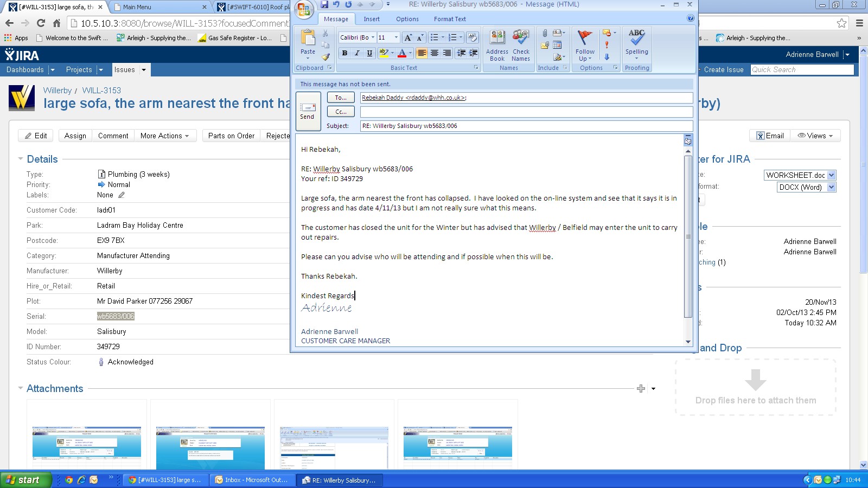Shrink the font size with the small A icon
This screenshot has width=868, height=488.
click(420, 37)
